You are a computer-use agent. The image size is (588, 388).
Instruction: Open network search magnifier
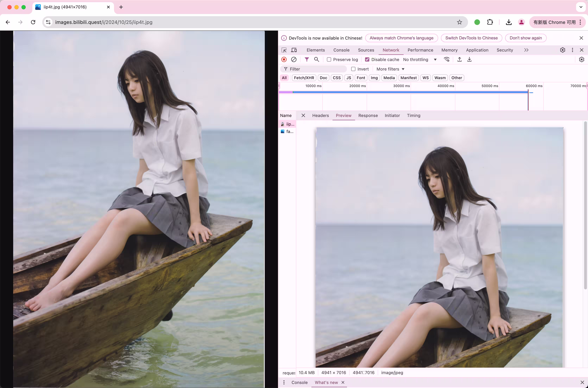[x=317, y=59]
